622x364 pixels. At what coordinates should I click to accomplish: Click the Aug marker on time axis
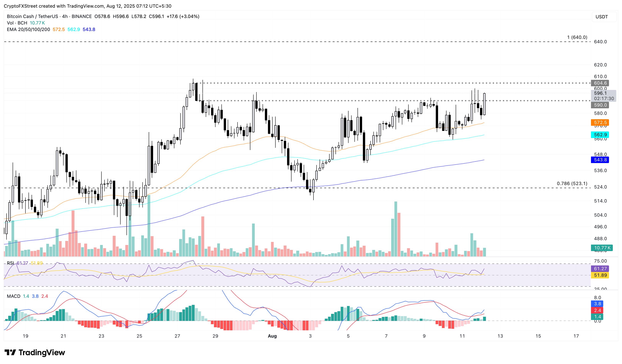tap(272, 336)
